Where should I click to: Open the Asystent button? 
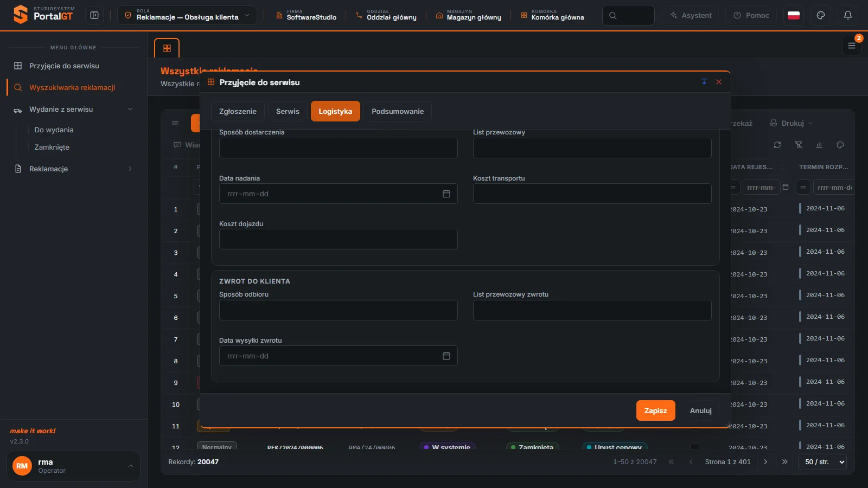tap(691, 15)
